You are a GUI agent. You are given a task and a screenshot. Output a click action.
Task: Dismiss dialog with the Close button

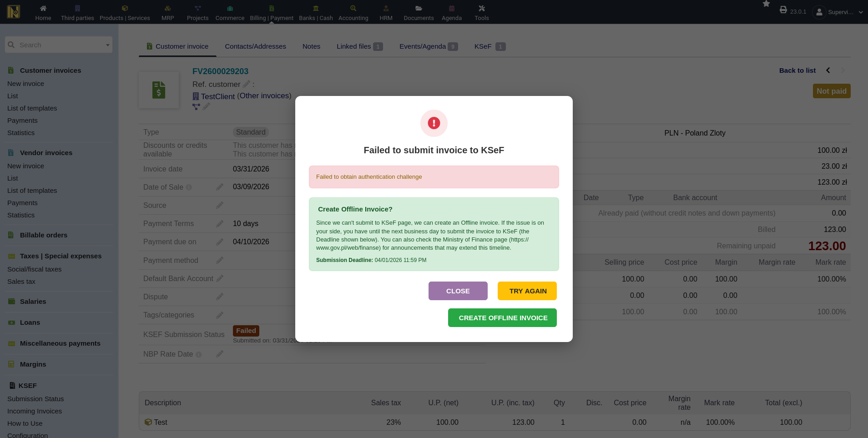pyautogui.click(x=458, y=291)
